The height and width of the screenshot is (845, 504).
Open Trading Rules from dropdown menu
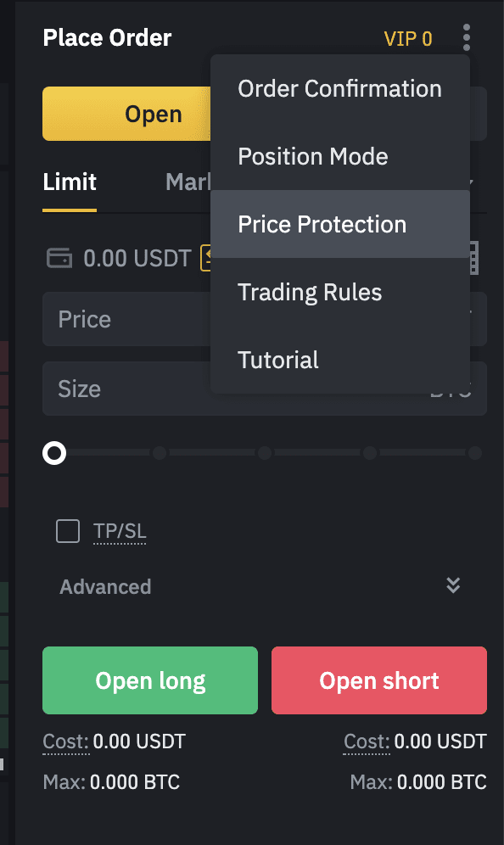pyautogui.click(x=340, y=292)
